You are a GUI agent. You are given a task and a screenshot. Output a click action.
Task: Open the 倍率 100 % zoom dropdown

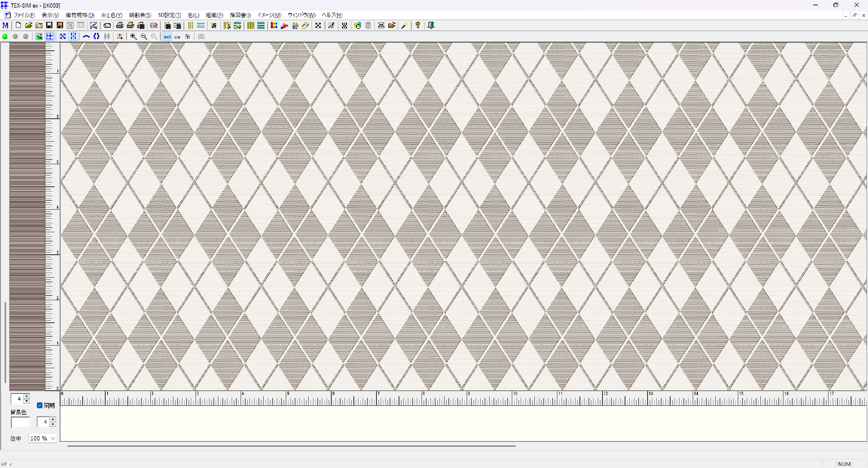click(42, 438)
